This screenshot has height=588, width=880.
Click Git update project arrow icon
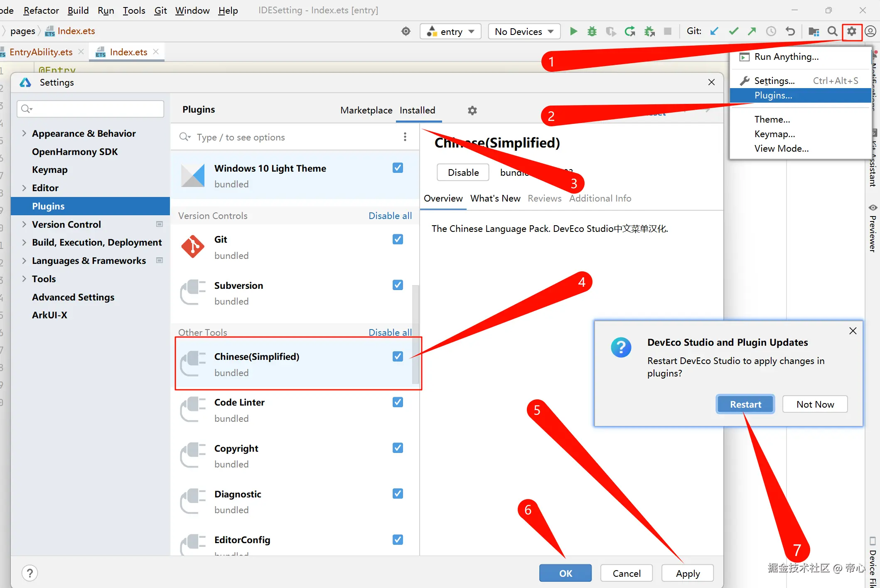pos(714,31)
